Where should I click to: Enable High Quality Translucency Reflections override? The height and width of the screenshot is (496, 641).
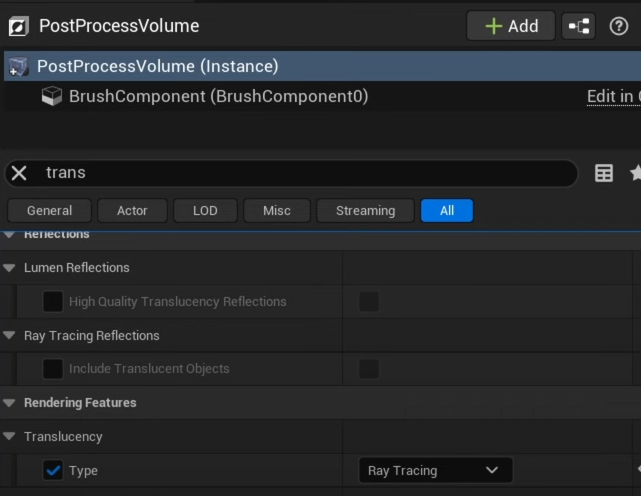tap(53, 301)
